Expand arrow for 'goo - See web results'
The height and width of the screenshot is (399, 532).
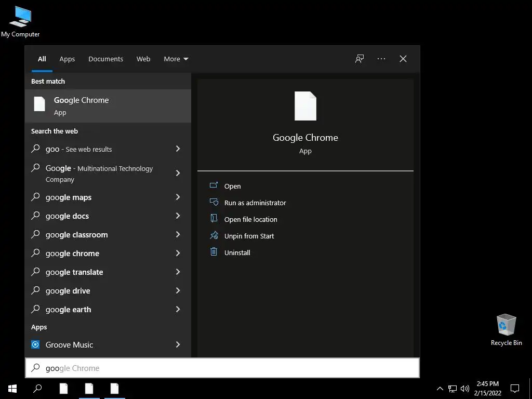(178, 149)
